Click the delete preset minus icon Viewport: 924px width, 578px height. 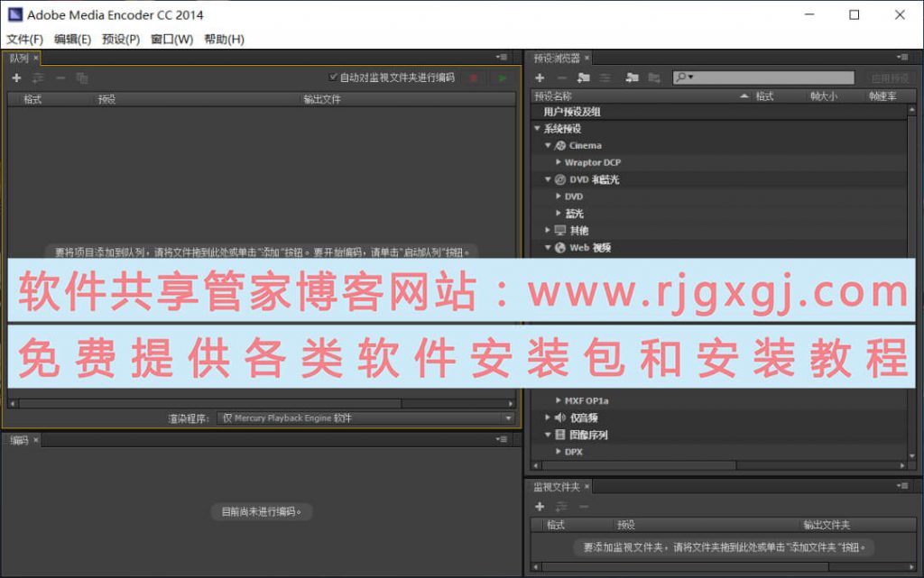tap(561, 78)
